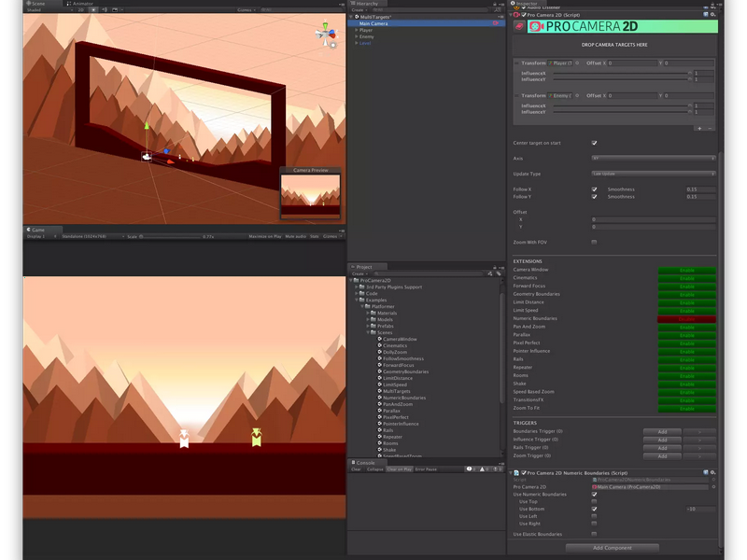The image size is (747, 560).
Task: Toggle scene lighting button in Scene toolbar
Action: pos(93,9)
